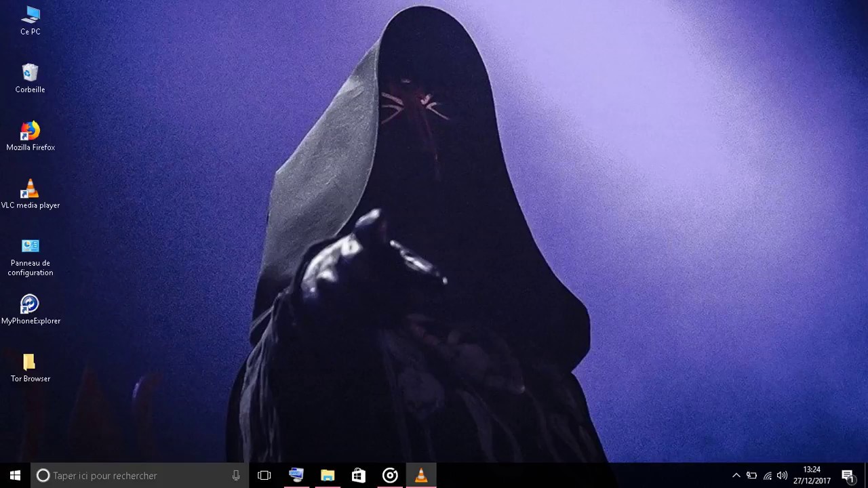This screenshot has height=488, width=868.
Task: Open the volume speaker icon in tray
Action: click(783, 476)
